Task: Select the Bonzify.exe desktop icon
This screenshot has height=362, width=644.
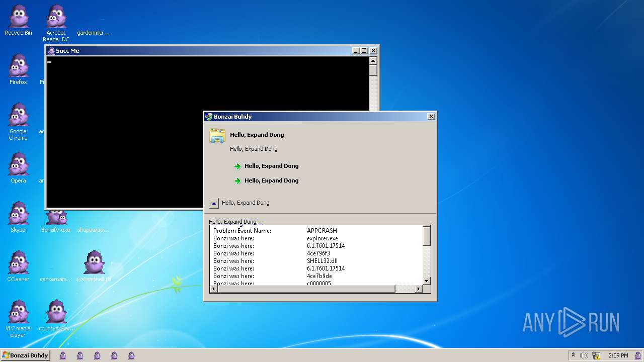Action: point(56,221)
